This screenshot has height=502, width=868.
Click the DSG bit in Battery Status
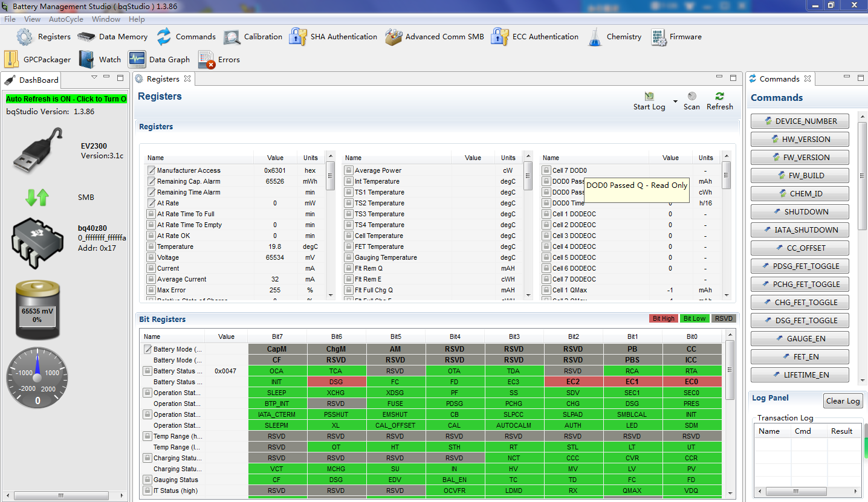click(x=337, y=382)
